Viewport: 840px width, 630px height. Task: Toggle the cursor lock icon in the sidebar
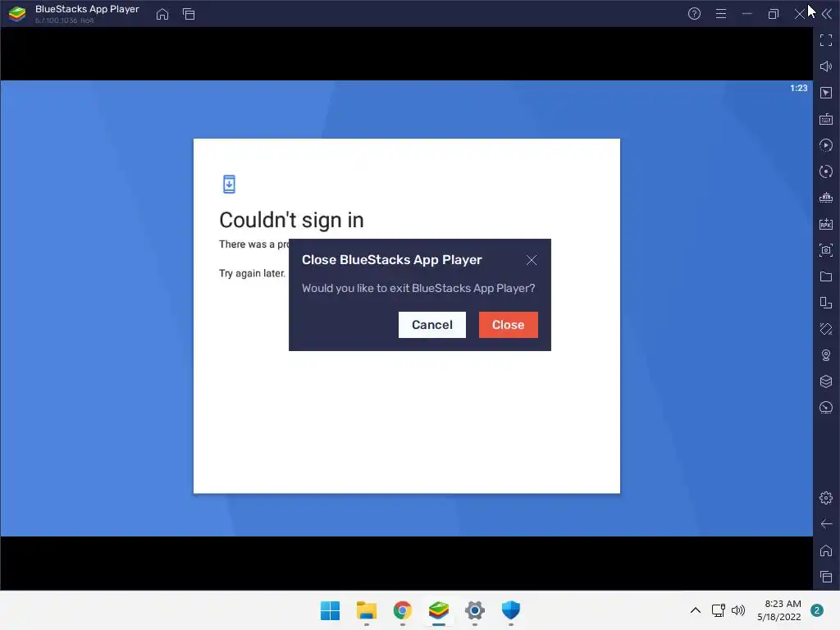pos(826,93)
